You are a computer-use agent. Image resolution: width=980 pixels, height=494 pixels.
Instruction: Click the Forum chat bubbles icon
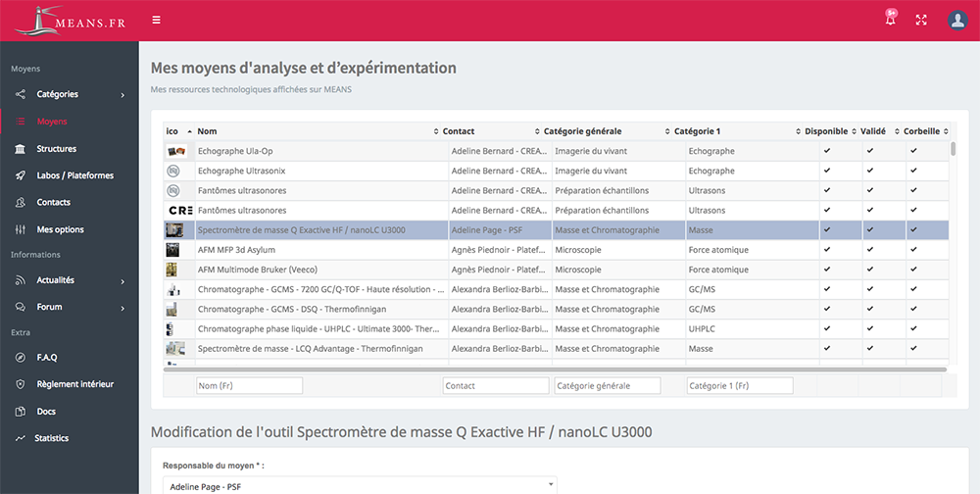point(21,307)
